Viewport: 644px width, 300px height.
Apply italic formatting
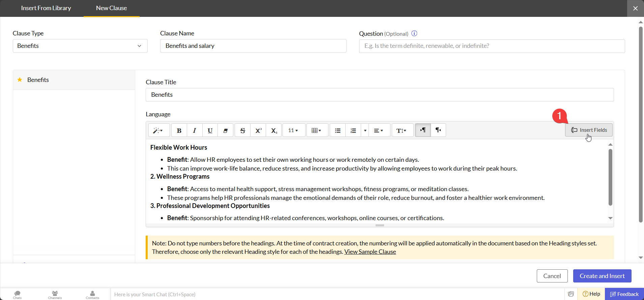pos(195,130)
